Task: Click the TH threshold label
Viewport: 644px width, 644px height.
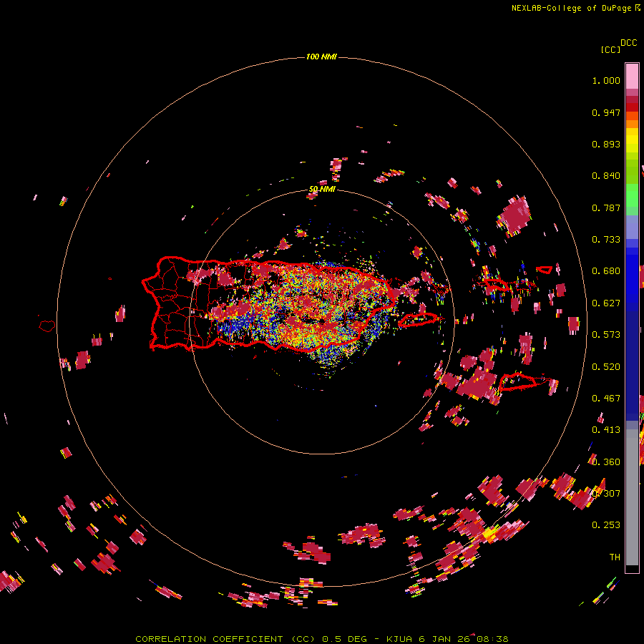Action: point(615,557)
